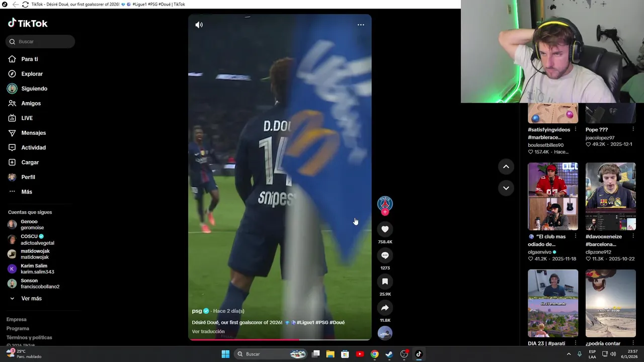Open the video's three-dot options menu

[x=361, y=25]
